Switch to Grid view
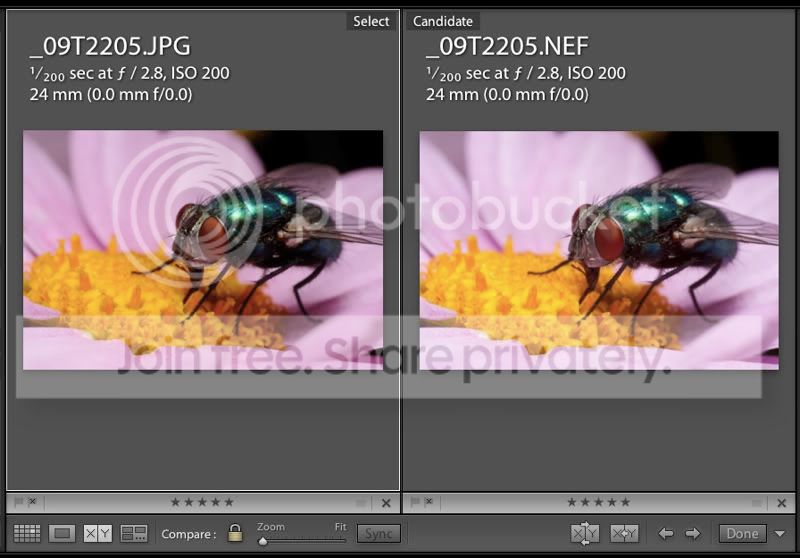Viewport: 800px width, 558px height. (x=27, y=534)
